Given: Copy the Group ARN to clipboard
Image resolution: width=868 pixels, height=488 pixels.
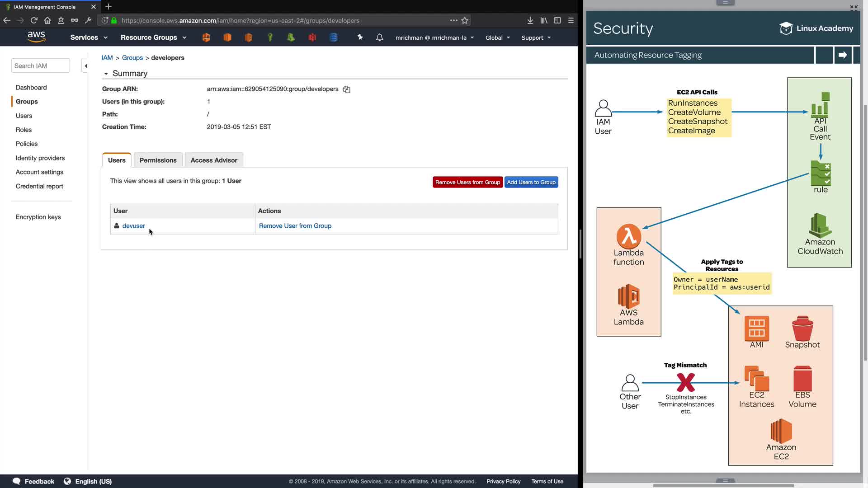Looking at the screenshot, I should tap(346, 89).
